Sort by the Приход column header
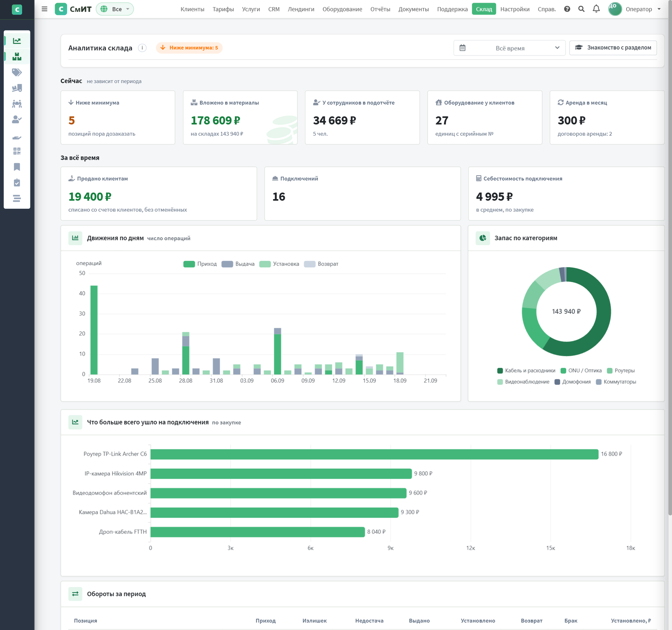672x630 pixels. (265, 621)
